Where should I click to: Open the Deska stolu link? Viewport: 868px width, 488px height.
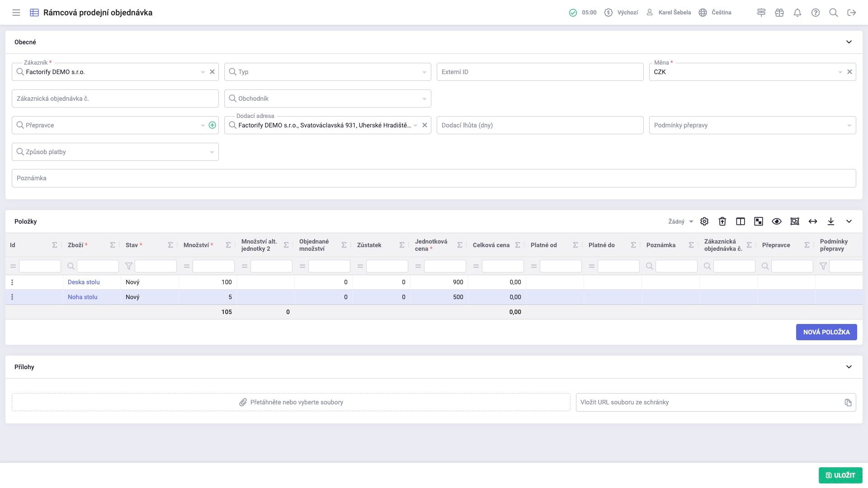(84, 282)
